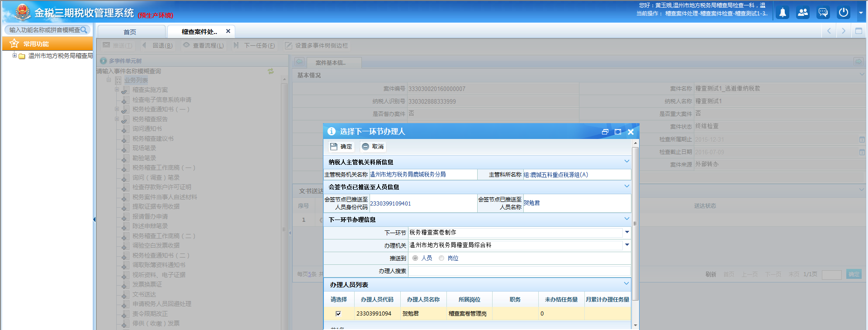Select the 岗位 radio option
This screenshot has height=330, width=868.
441,258
